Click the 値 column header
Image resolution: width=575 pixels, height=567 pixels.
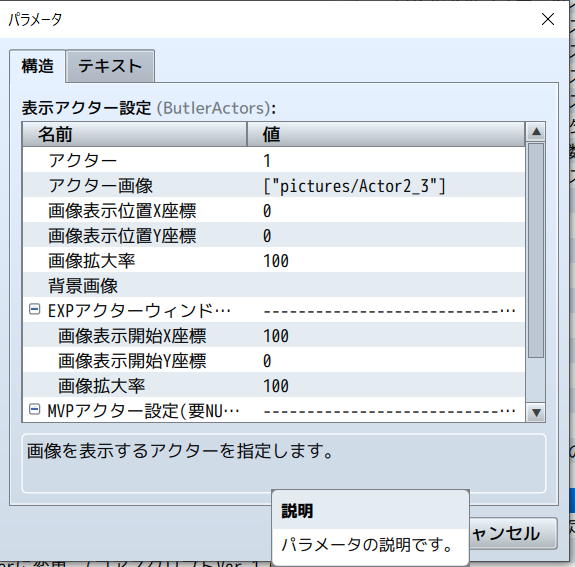(386, 134)
